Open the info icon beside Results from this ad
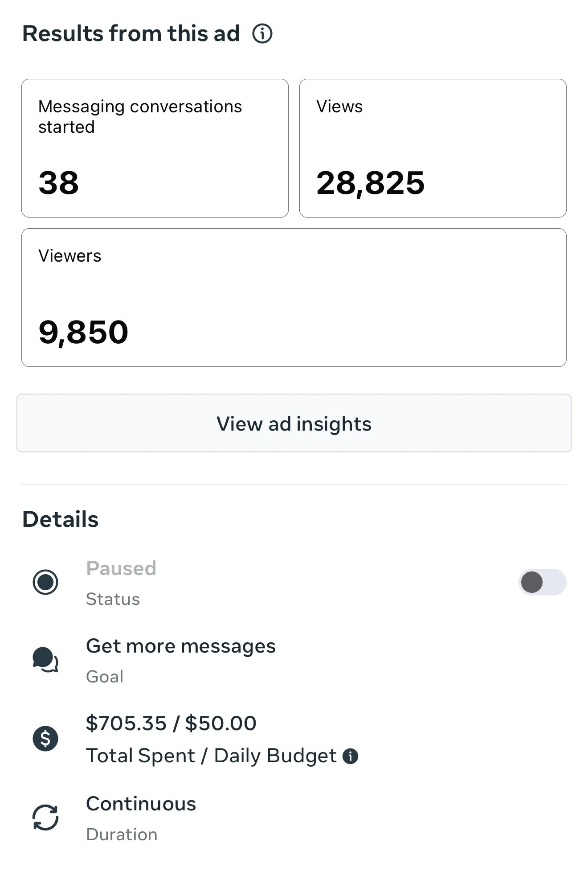The width and height of the screenshot is (588, 871). [262, 33]
